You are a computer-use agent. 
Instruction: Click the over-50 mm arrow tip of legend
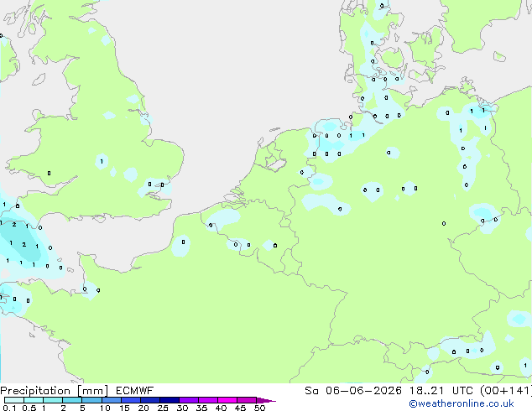[x=266, y=400]
